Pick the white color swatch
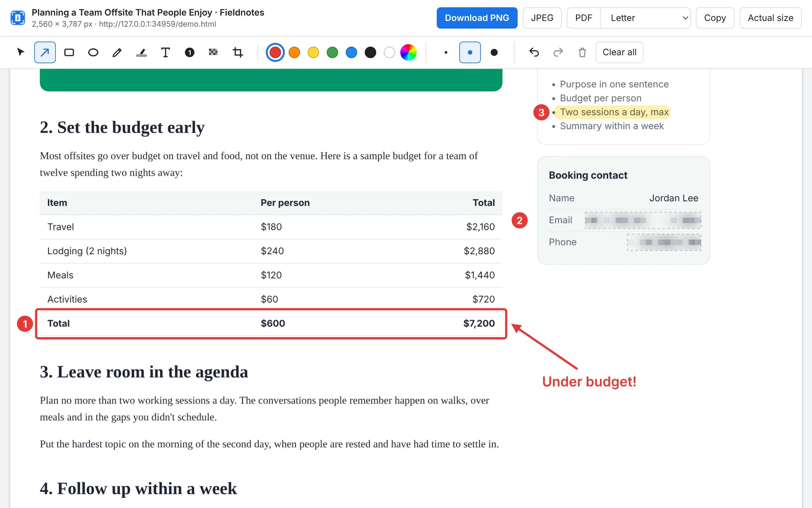The height and width of the screenshot is (508, 812). tap(389, 52)
